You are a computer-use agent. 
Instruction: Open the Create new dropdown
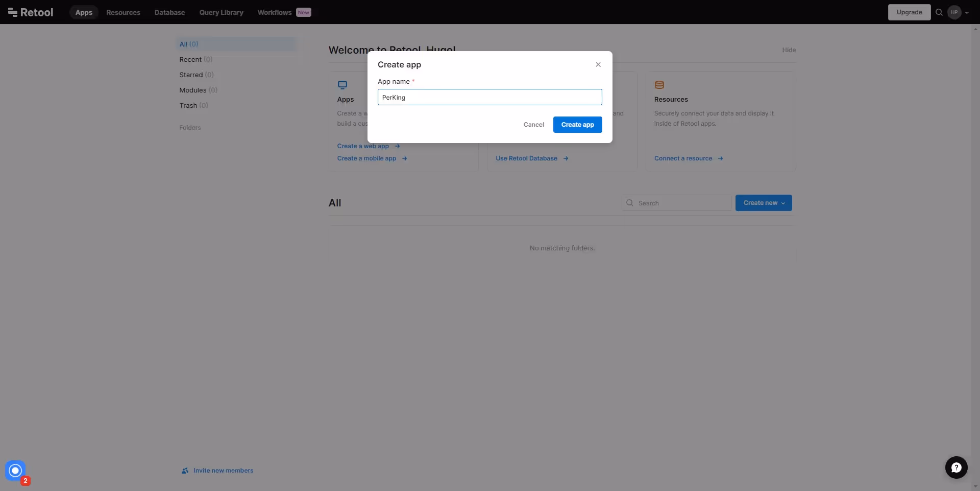tap(764, 203)
